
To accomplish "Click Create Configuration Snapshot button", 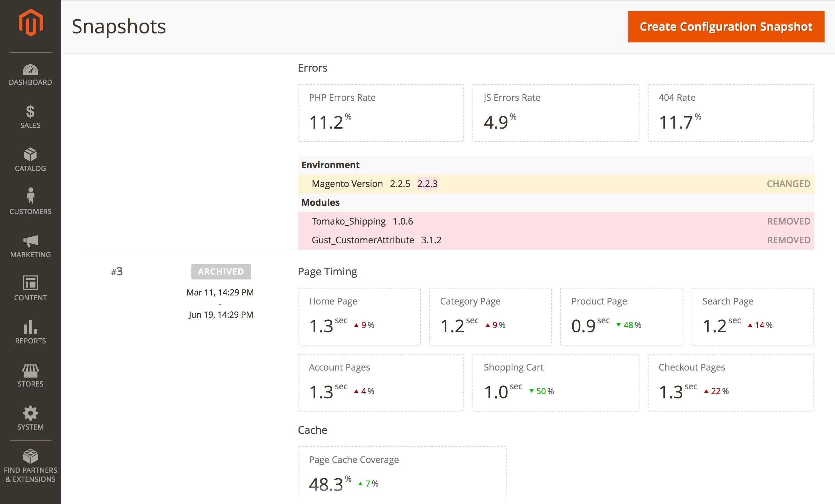I will pyautogui.click(x=726, y=27).
